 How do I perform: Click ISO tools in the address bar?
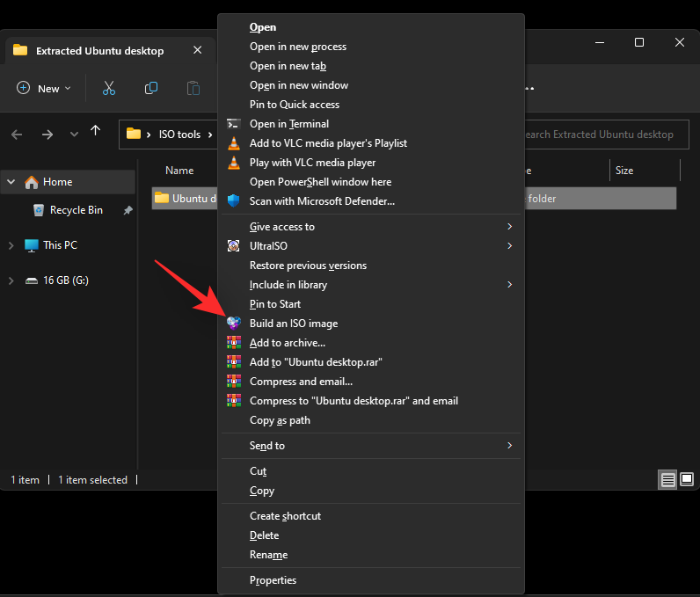click(179, 135)
